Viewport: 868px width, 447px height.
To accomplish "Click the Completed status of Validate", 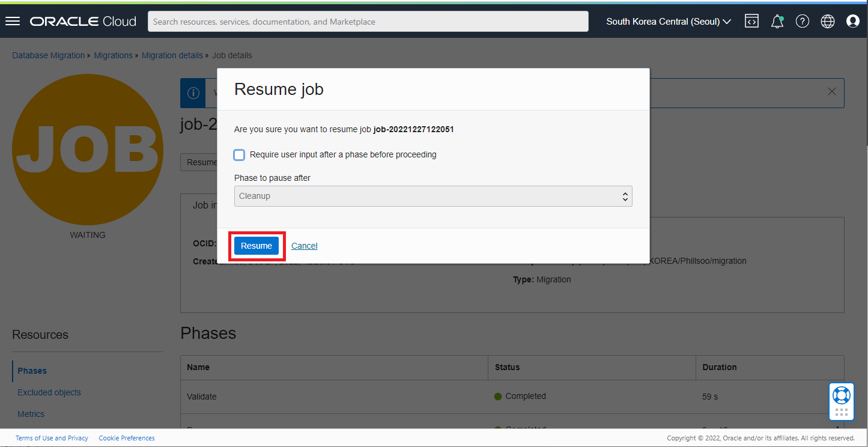I will tap(520, 397).
